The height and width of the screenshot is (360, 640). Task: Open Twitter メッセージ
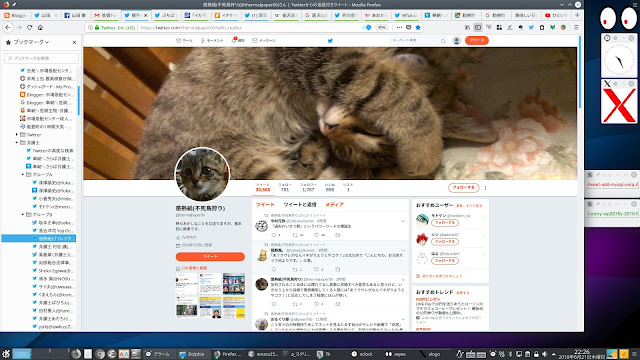(x=264, y=40)
